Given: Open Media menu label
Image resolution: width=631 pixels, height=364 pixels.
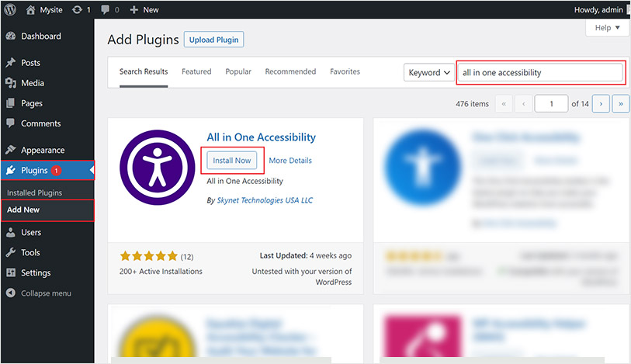Looking at the screenshot, I should click(33, 83).
